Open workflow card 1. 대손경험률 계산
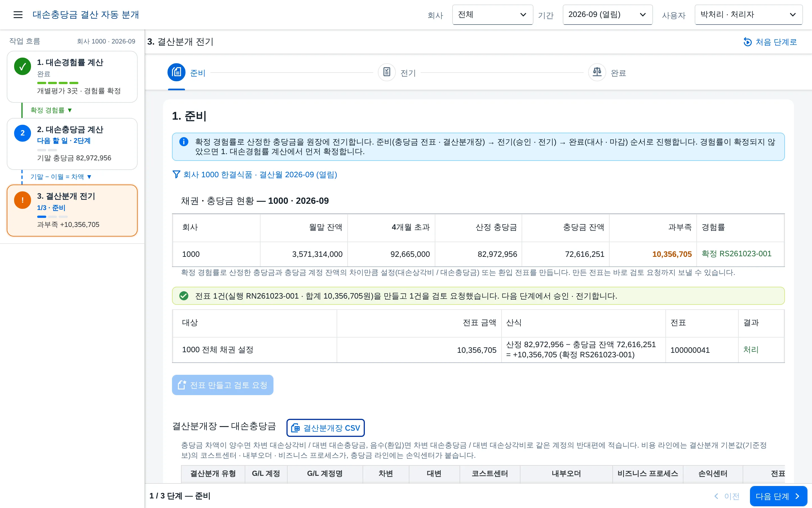The image size is (812, 508). pos(72,76)
